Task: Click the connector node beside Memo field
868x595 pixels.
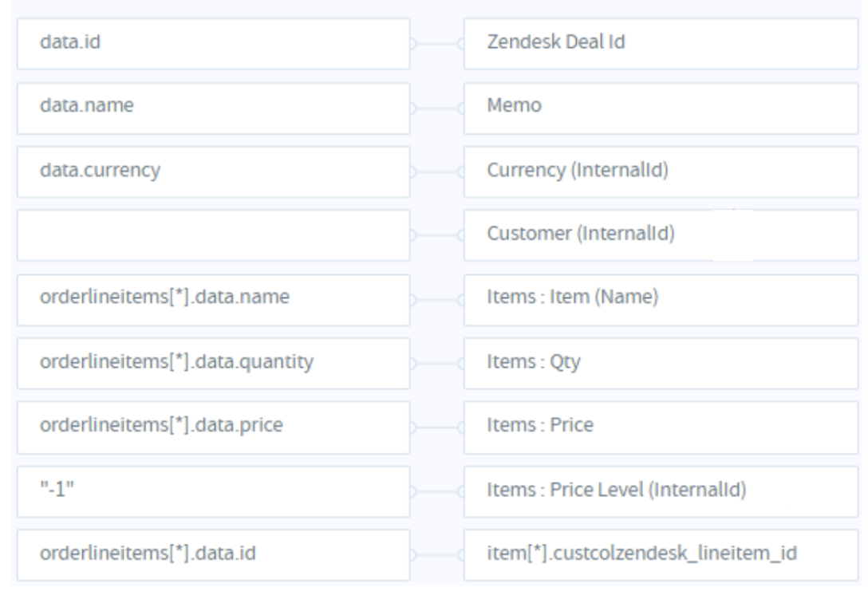Action: click(460, 108)
